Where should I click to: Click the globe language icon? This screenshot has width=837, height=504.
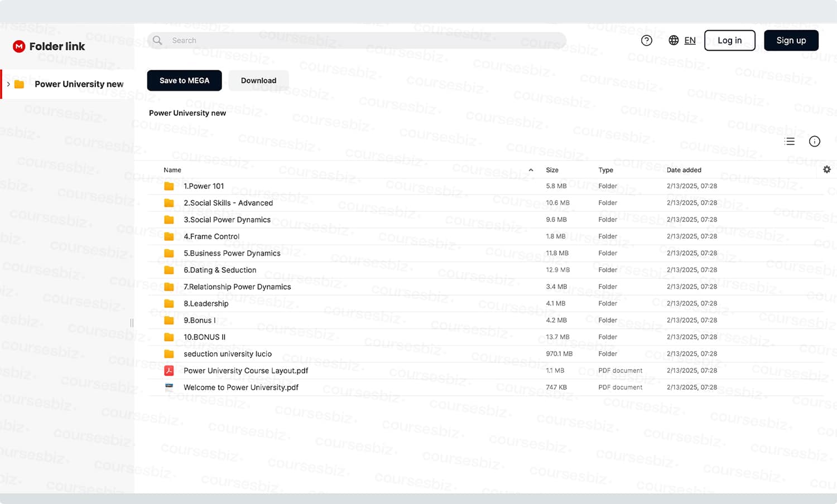tap(674, 40)
